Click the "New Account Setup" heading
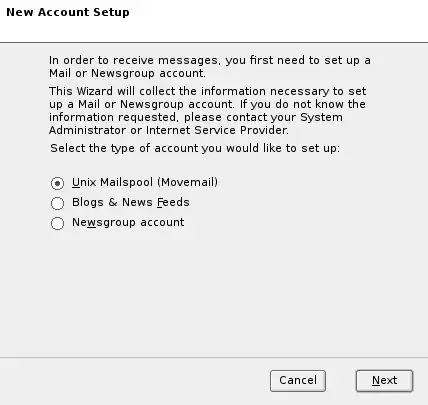This screenshot has width=428, height=405. (68, 12)
